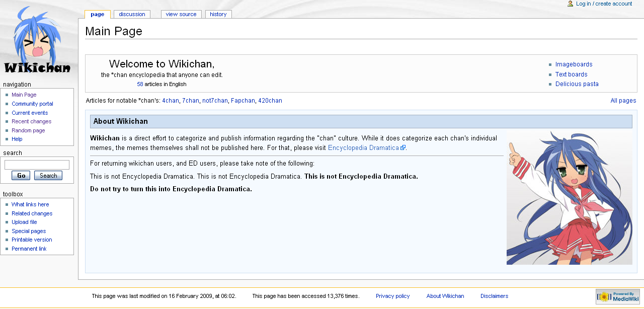This screenshot has height=309, width=644.
Task: Open the Random page link
Action: (x=28, y=130)
